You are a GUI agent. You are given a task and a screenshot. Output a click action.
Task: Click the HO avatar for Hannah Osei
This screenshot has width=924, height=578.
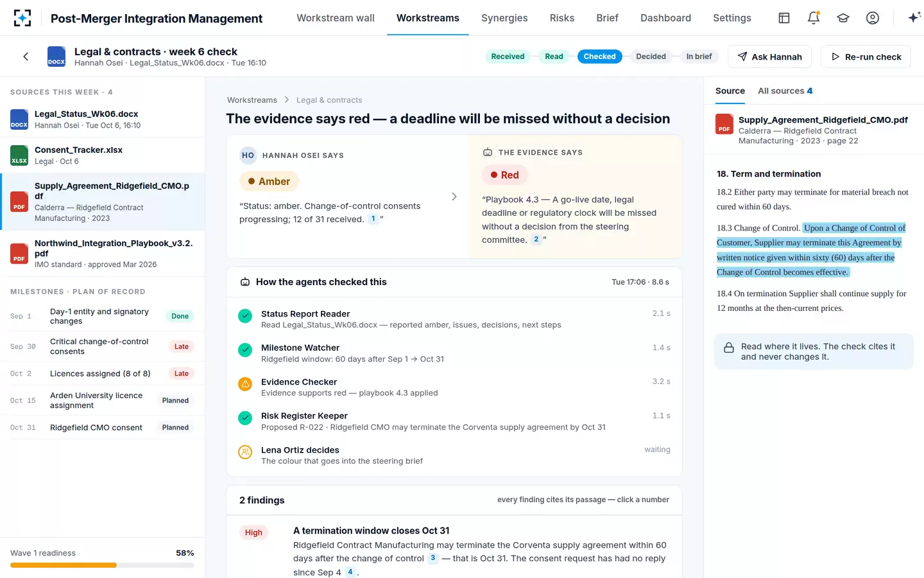248,155
